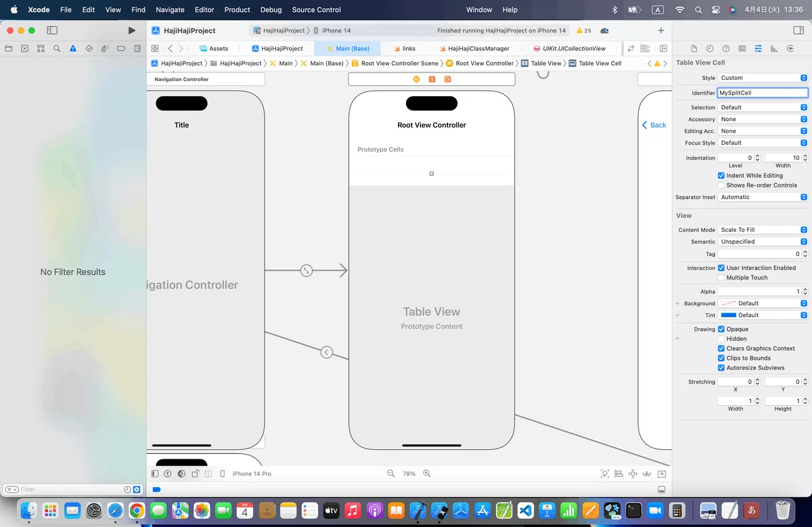Open the Source Control menu
This screenshot has height=527, width=812.
(316, 9)
